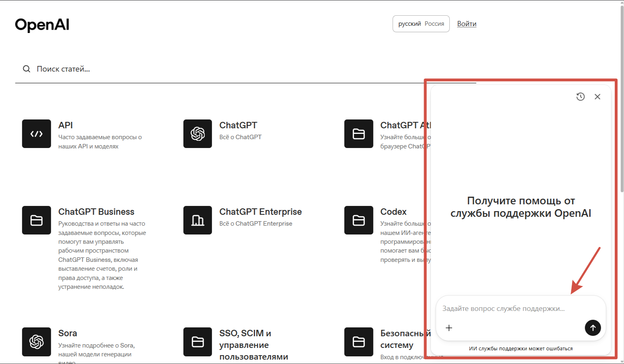Click the magnifying glass search icon
Viewport: 624px width, 364px height.
click(27, 69)
